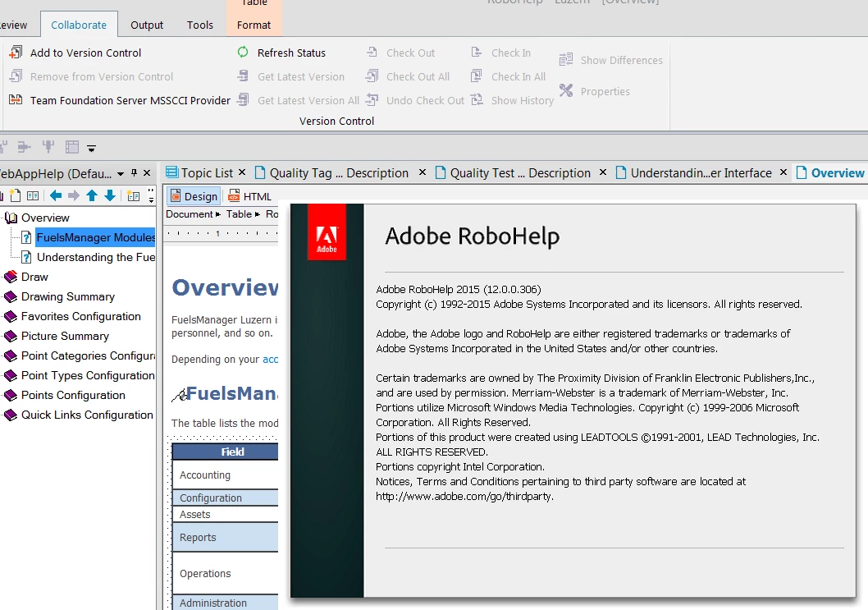This screenshot has width=868, height=610.
Task: Move TOC item up with blue arrow
Action: [92, 195]
